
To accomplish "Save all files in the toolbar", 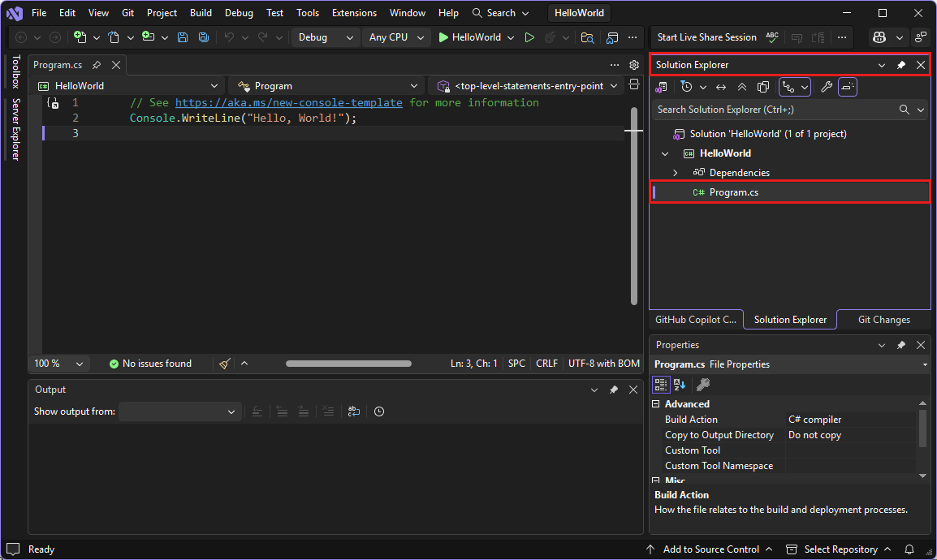I will (x=202, y=37).
